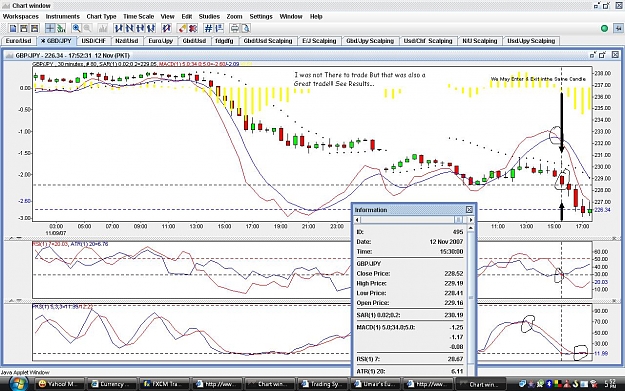Image resolution: width=625 pixels, height=391 pixels.
Task: Click the Open Price value 229.16
Action: pyautogui.click(x=454, y=303)
